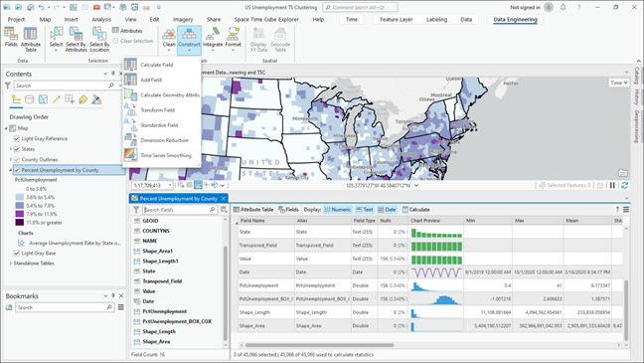This screenshot has height=363, width=644.
Task: Open the map scale dropdown
Action: tap(170, 185)
